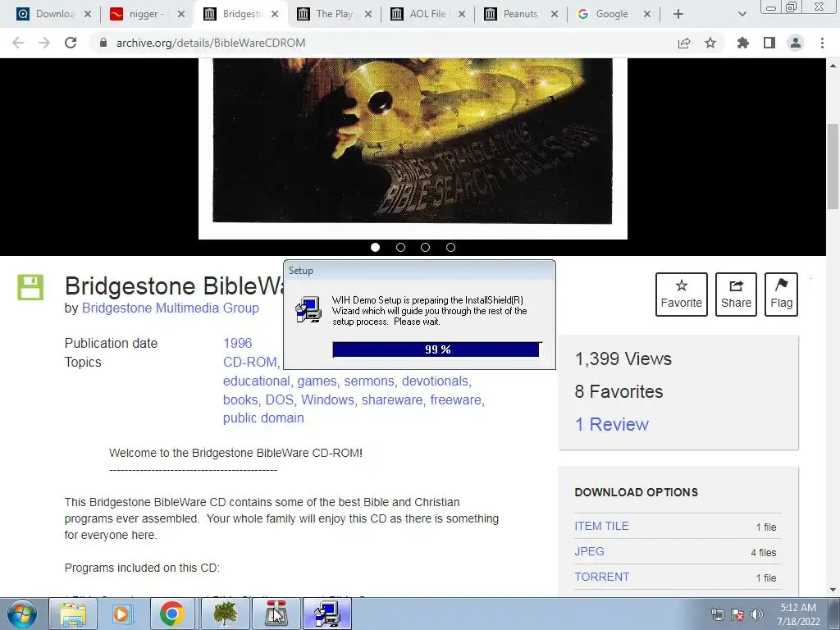
Task: Open the Windows topic link
Action: pos(327,399)
